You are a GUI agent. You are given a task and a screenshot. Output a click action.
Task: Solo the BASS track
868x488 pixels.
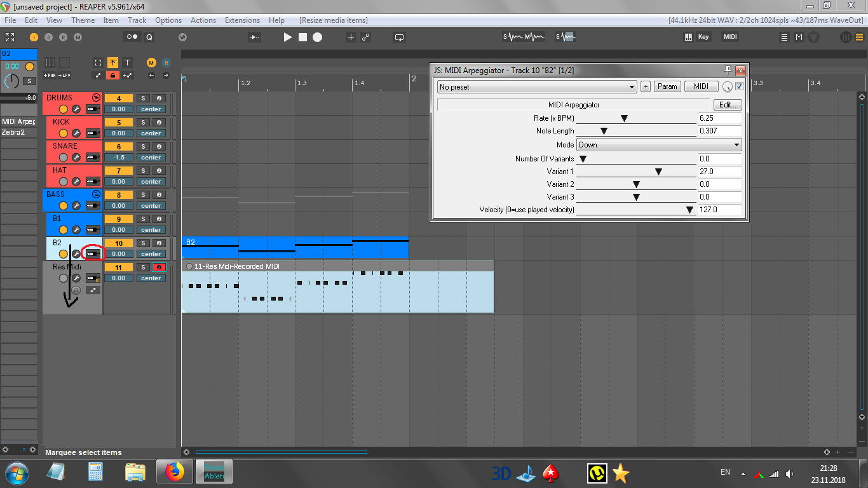coord(143,194)
